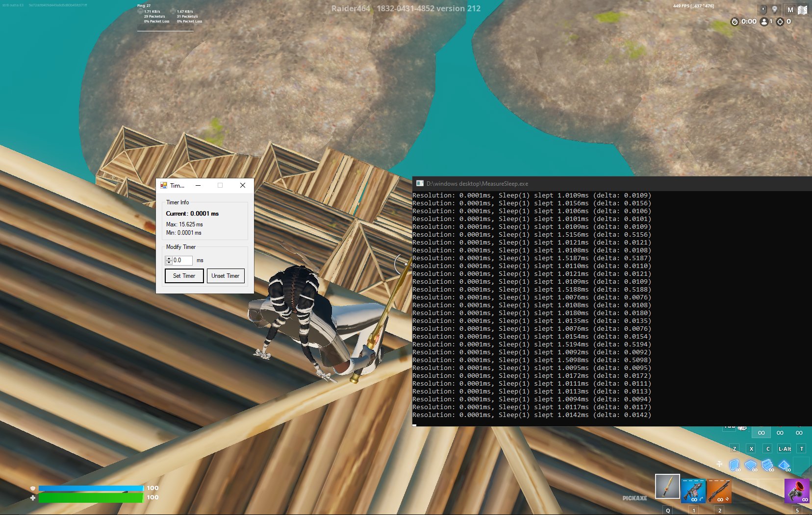Click the Timer window app icon
The width and height of the screenshot is (812, 515).
164,185
